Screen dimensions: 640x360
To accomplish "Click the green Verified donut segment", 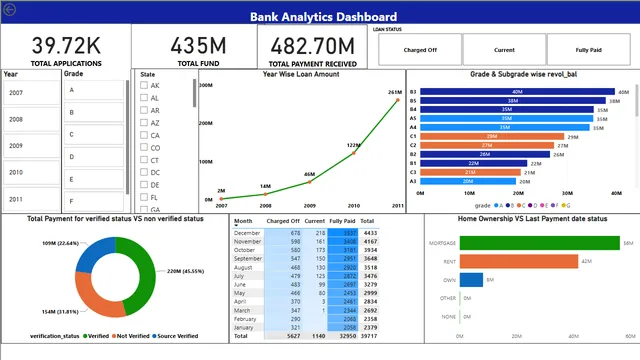I will [146, 273].
